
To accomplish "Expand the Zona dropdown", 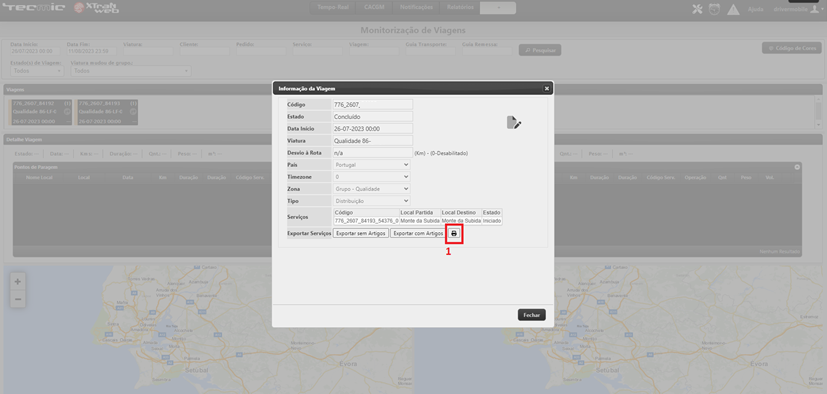I will [x=372, y=189].
